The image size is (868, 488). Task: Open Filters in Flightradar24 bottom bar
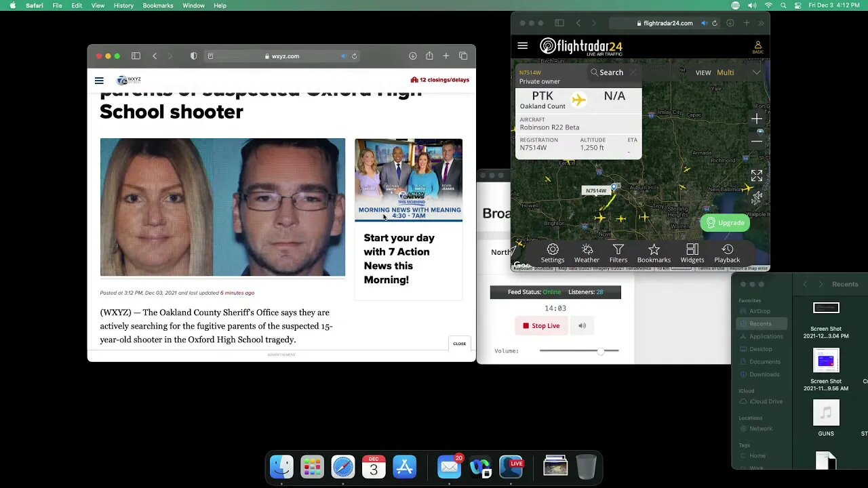tap(618, 253)
